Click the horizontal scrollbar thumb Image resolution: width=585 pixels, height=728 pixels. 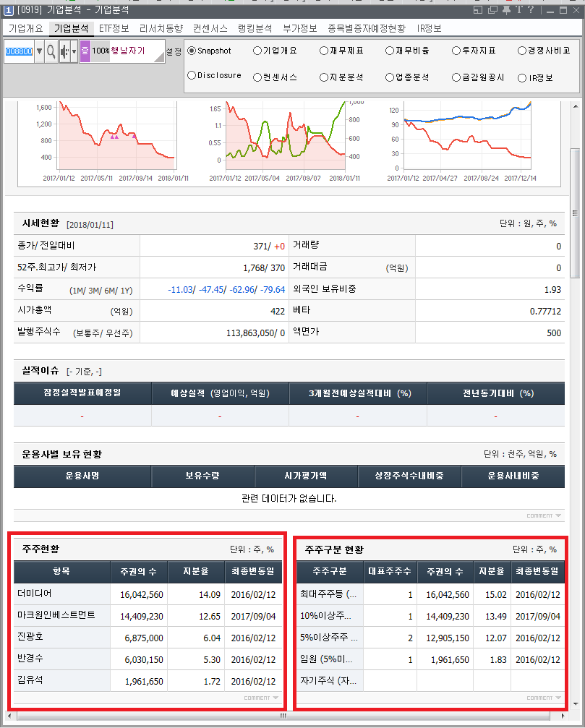pyautogui.click(x=283, y=716)
